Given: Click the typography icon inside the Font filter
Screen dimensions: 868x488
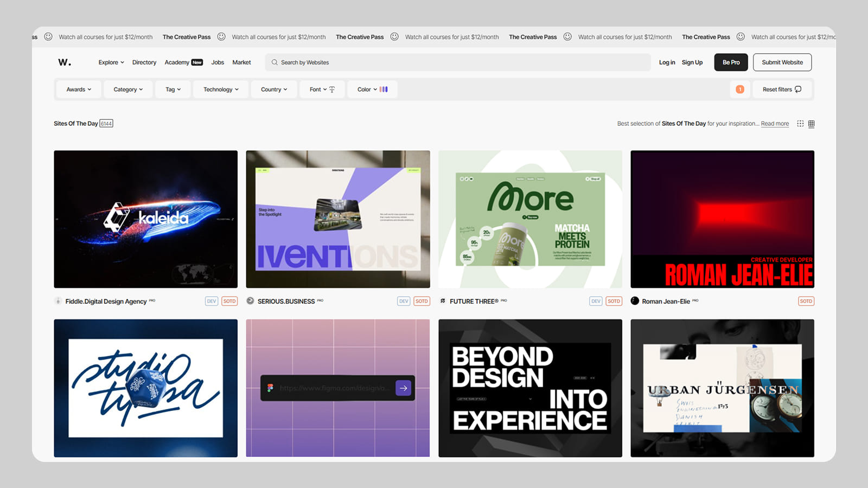Looking at the screenshot, I should coord(332,89).
